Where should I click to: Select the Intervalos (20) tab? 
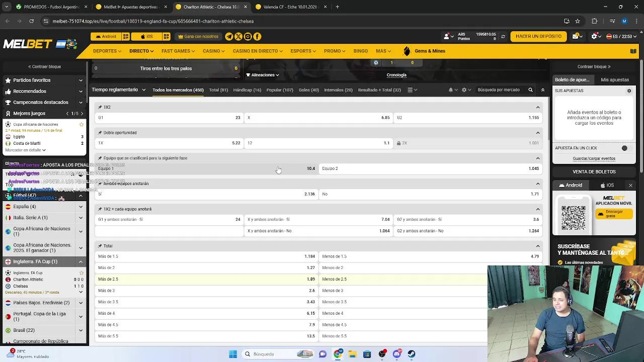tap(338, 90)
